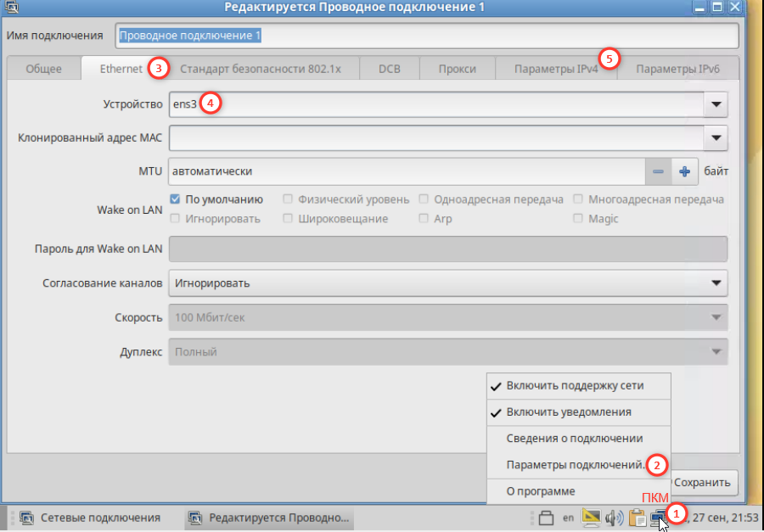Check the Многоадресная передача checkbox

pos(578,199)
